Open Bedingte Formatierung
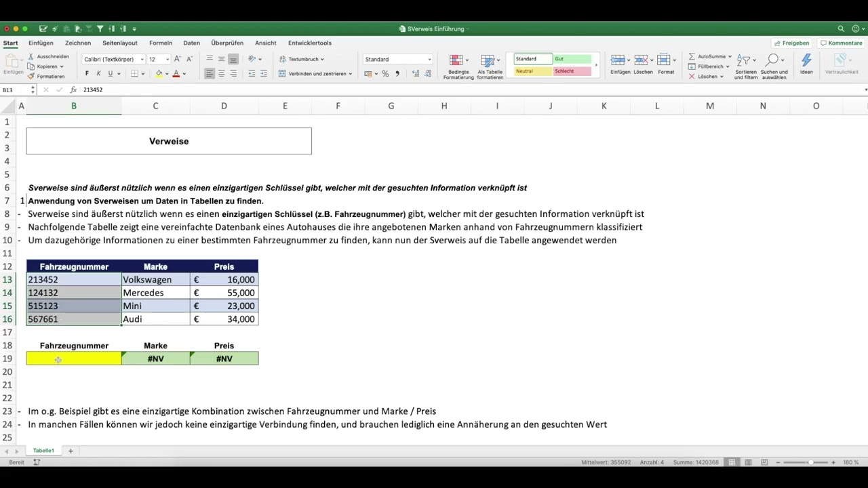Screen dimensions: 868x488 pyautogui.click(x=458, y=68)
